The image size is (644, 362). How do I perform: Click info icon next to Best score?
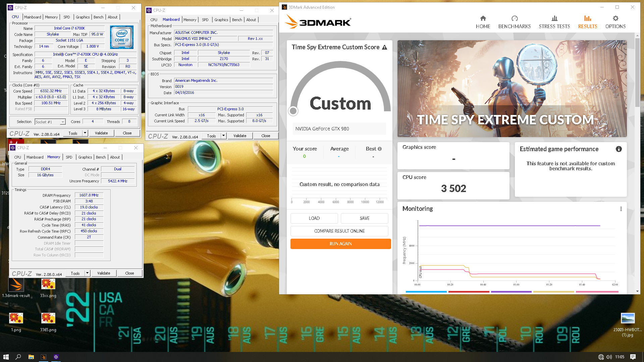click(x=380, y=149)
